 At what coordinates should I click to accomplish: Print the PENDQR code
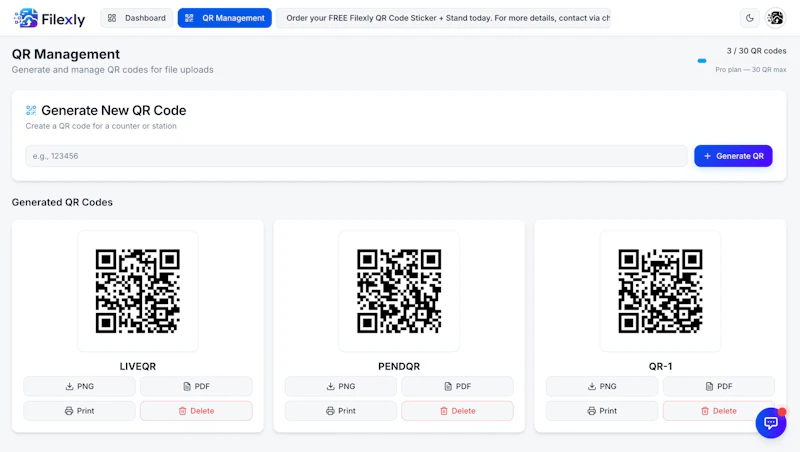pos(341,411)
